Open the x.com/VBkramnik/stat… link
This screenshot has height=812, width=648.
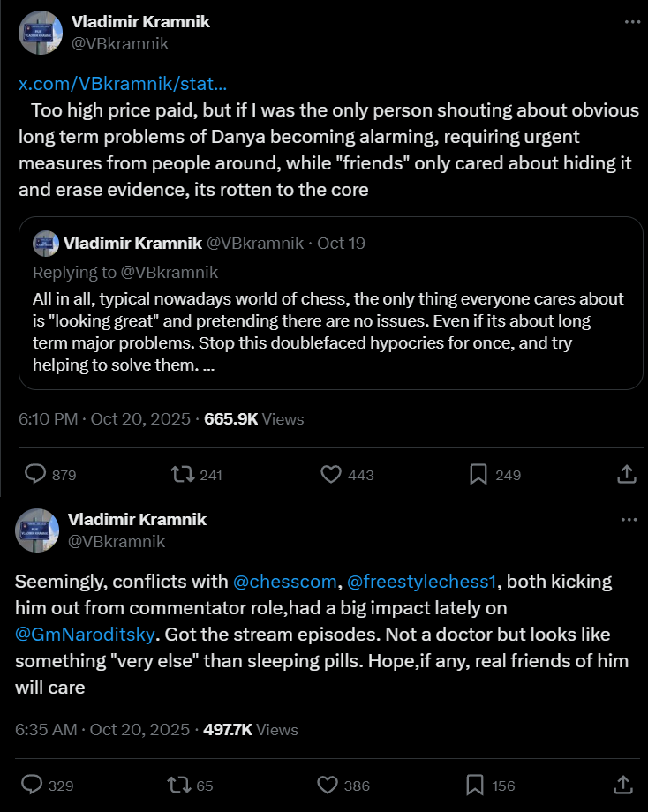[123, 85]
